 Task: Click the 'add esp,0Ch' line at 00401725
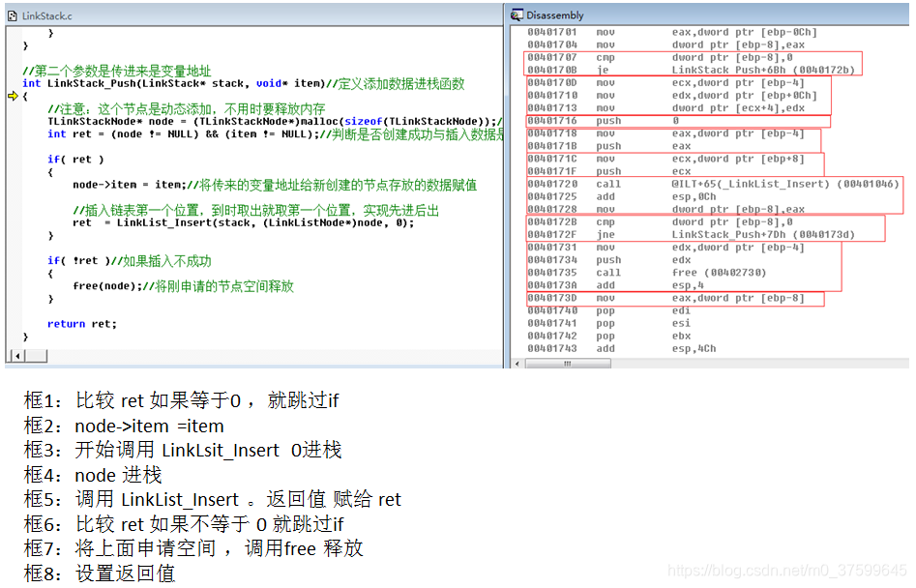coord(622,196)
